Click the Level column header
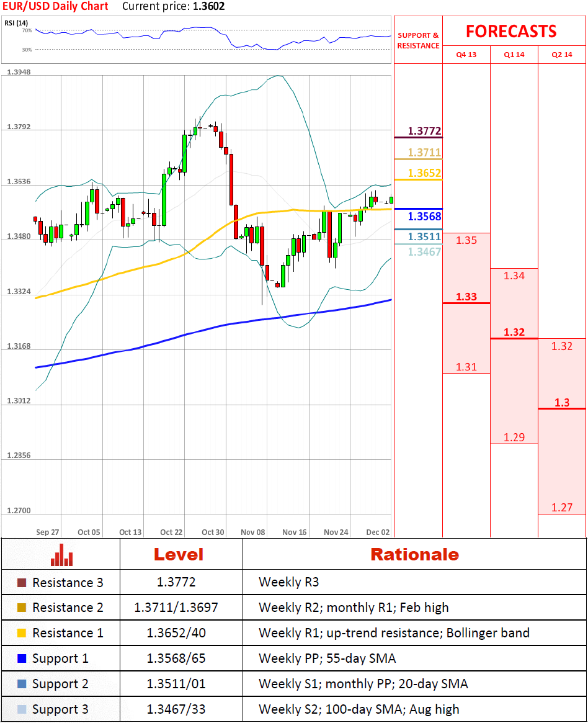This screenshot has height=723, width=588. pos(179,554)
